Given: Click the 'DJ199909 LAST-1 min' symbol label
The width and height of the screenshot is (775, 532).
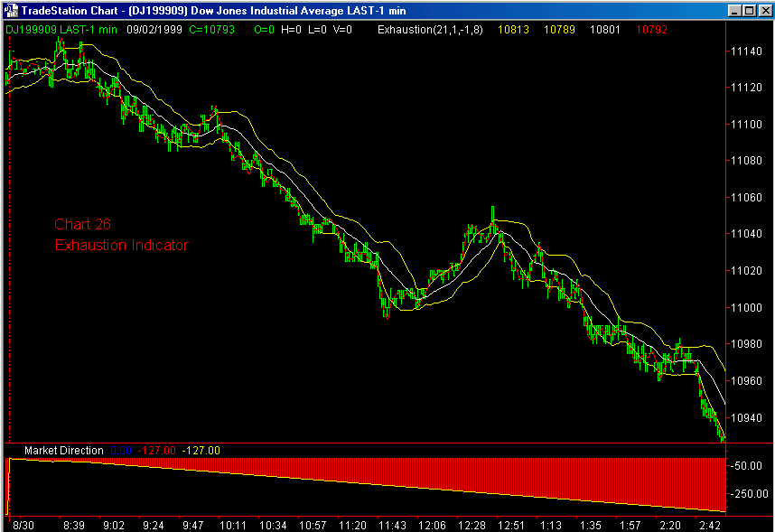Looking at the screenshot, I should pos(61,30).
